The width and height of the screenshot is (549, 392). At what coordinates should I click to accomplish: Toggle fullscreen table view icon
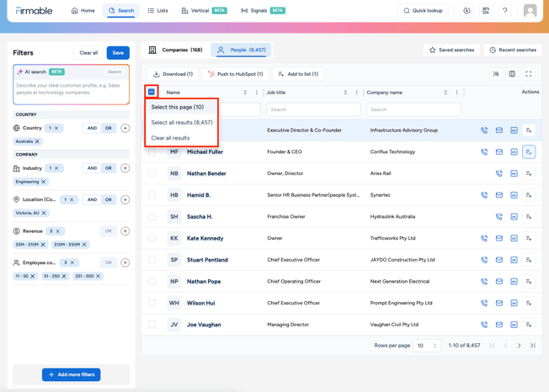pyautogui.click(x=528, y=74)
